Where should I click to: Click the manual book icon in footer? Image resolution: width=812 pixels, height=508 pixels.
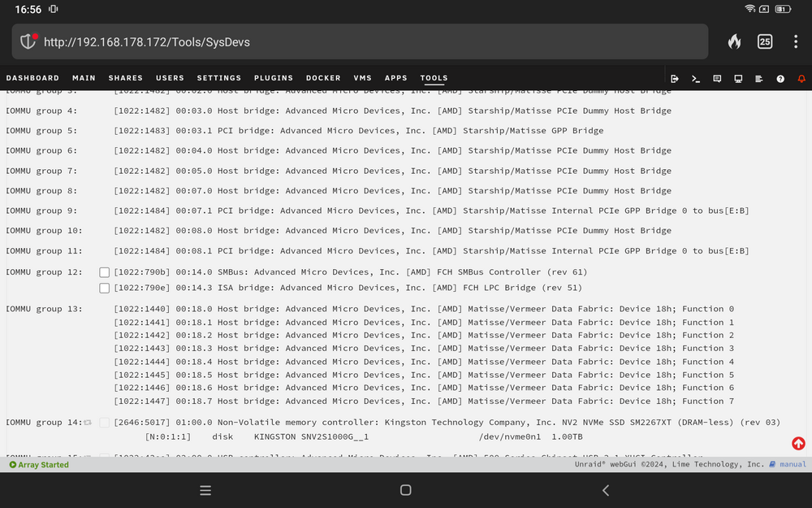point(772,464)
